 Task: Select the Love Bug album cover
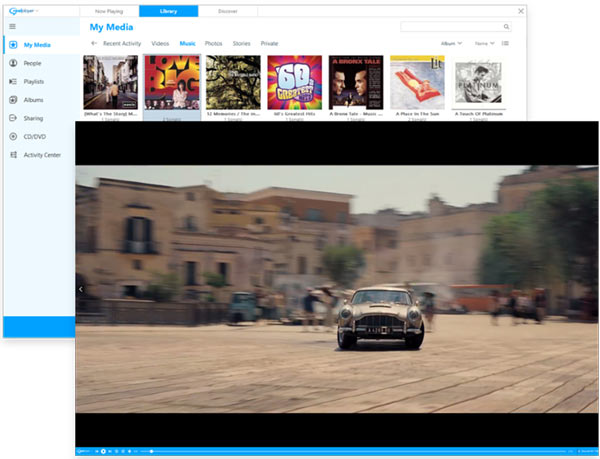pyautogui.click(x=172, y=82)
